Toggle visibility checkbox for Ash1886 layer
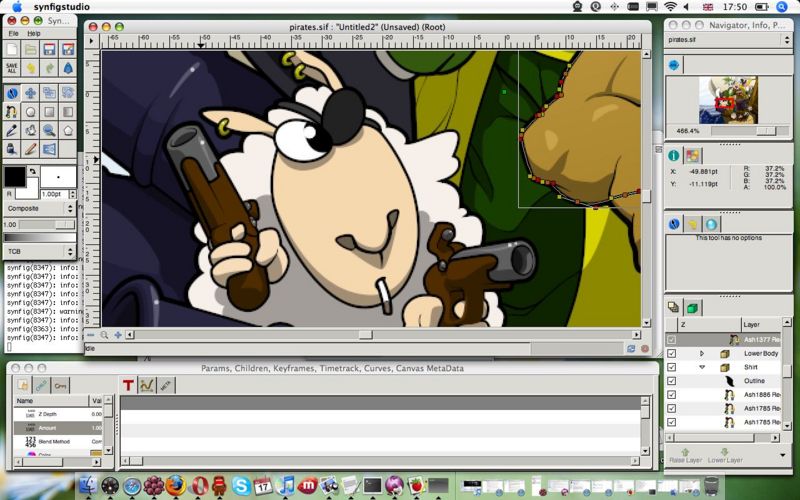The width and height of the screenshot is (800, 500). [671, 395]
